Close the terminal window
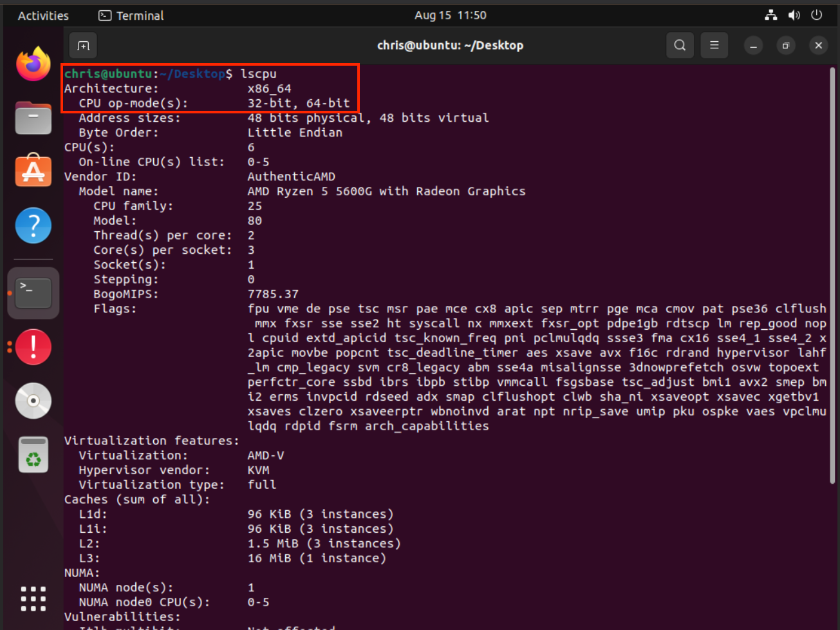The image size is (840, 630). click(819, 45)
